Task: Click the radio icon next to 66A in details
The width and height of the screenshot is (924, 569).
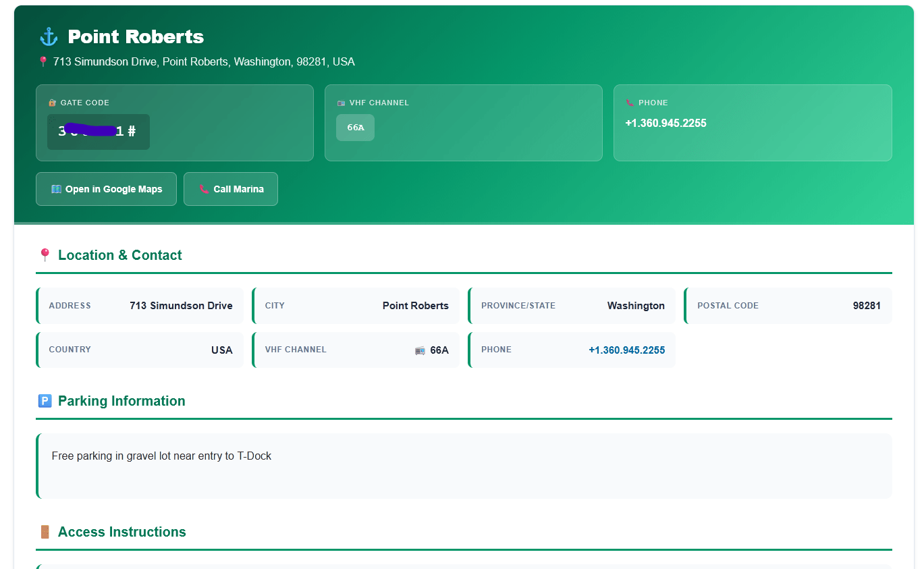Action: (x=420, y=350)
